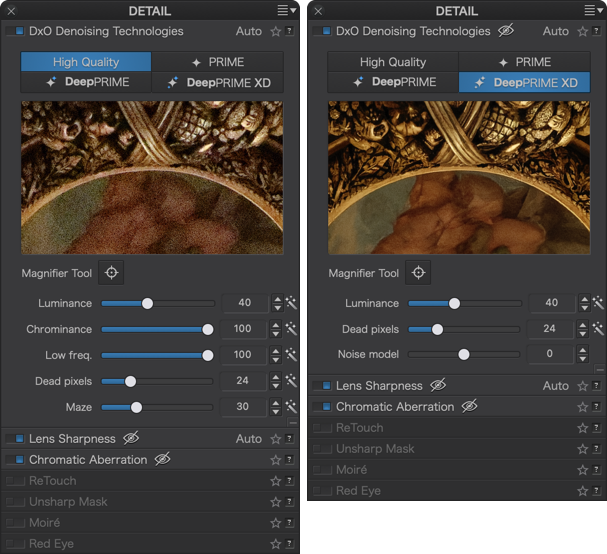Click magic wand beside Low freq. slider
The height and width of the screenshot is (554, 607).
coord(291,355)
